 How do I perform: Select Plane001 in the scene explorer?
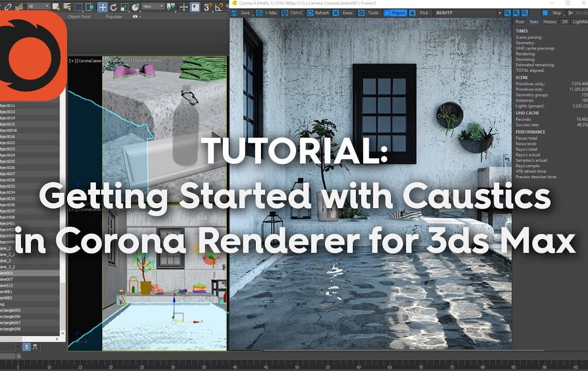pos(29,273)
